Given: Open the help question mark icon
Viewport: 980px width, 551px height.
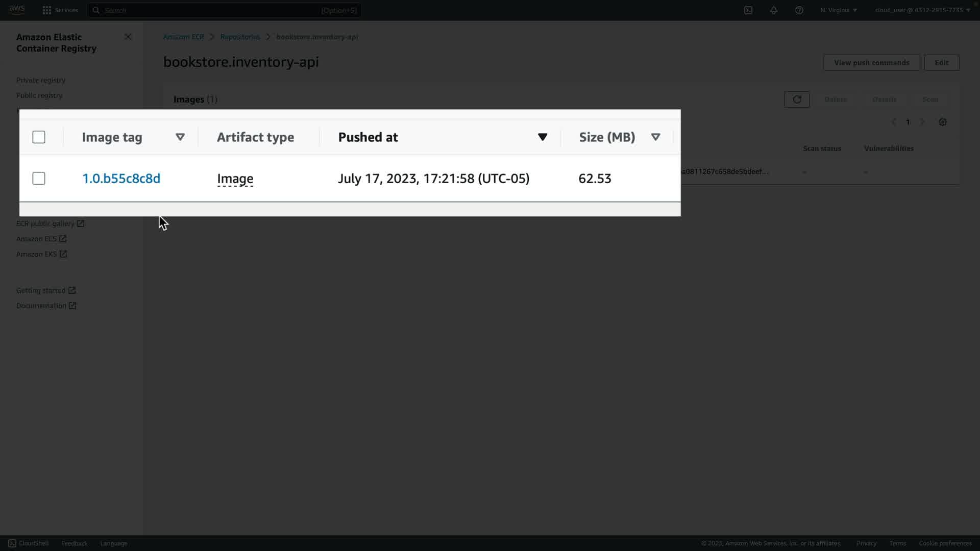Looking at the screenshot, I should click(799, 10).
